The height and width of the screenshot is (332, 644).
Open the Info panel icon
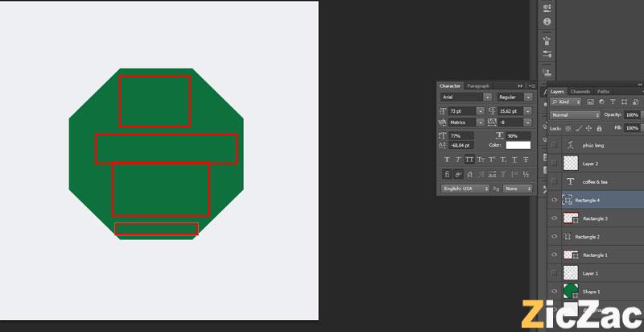click(547, 21)
